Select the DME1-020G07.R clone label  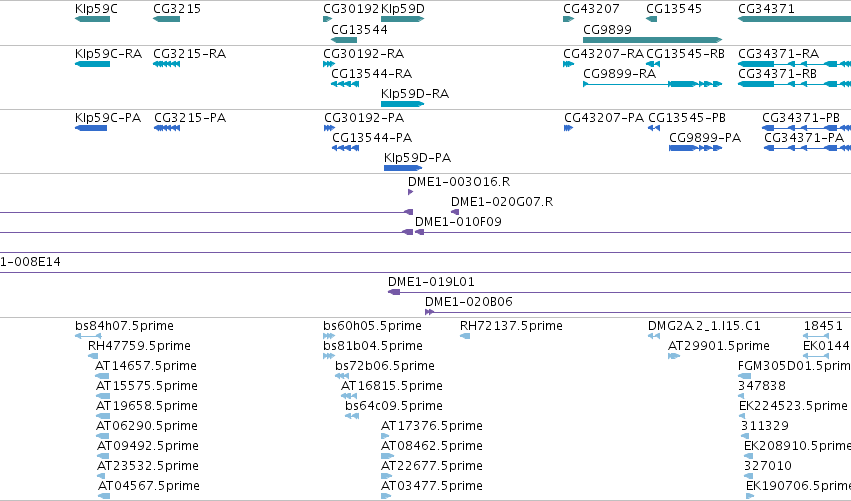pyautogui.click(x=502, y=202)
